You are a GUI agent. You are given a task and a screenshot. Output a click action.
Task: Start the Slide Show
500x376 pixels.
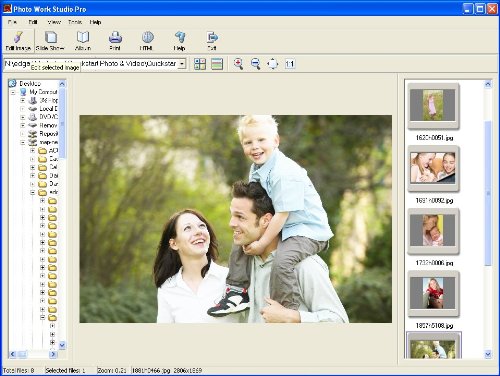50,41
